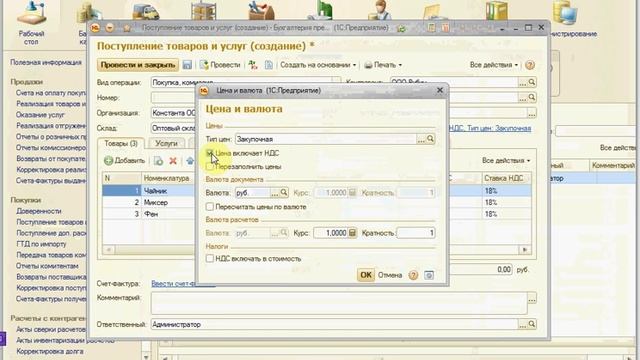Click Провести и закрыть button
The image size is (640, 360).
138,65
